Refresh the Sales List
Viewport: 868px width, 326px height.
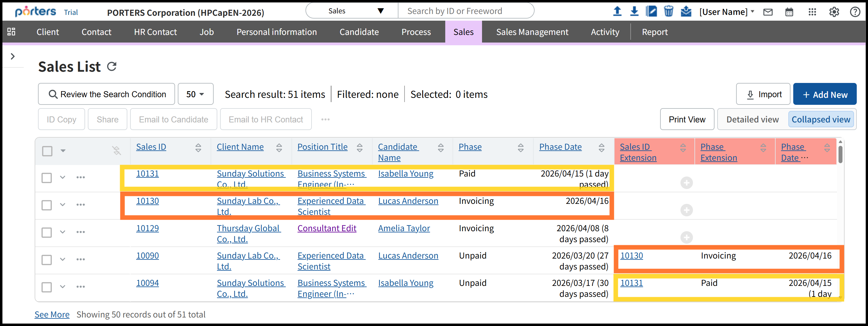point(112,66)
